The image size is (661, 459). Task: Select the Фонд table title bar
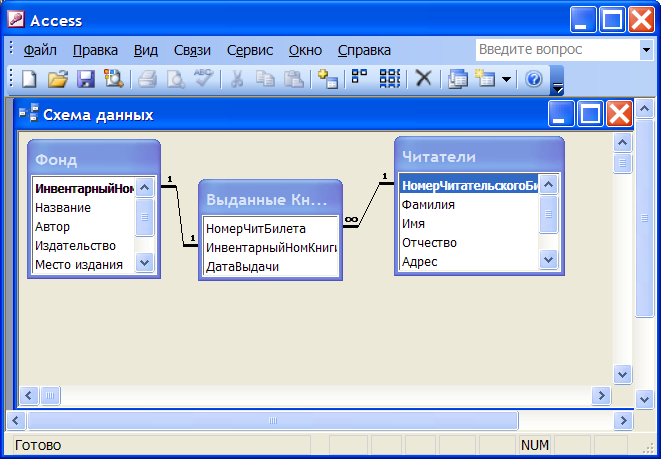point(94,156)
